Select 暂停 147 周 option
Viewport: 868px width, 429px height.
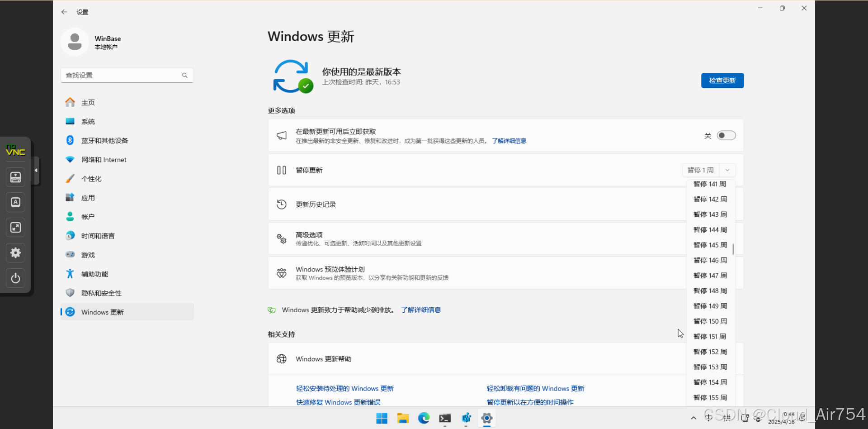[x=710, y=276]
